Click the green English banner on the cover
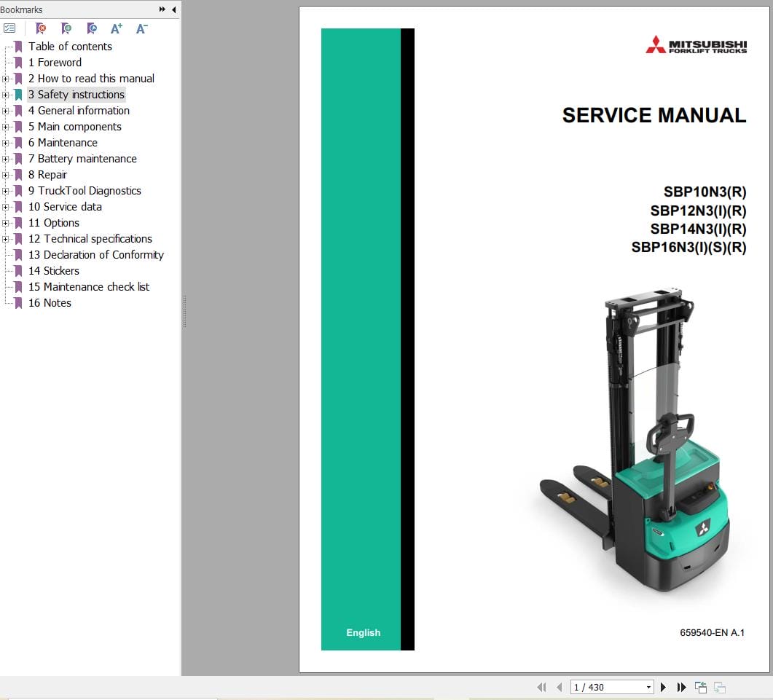Screen dimensions: 773x700 [363, 632]
